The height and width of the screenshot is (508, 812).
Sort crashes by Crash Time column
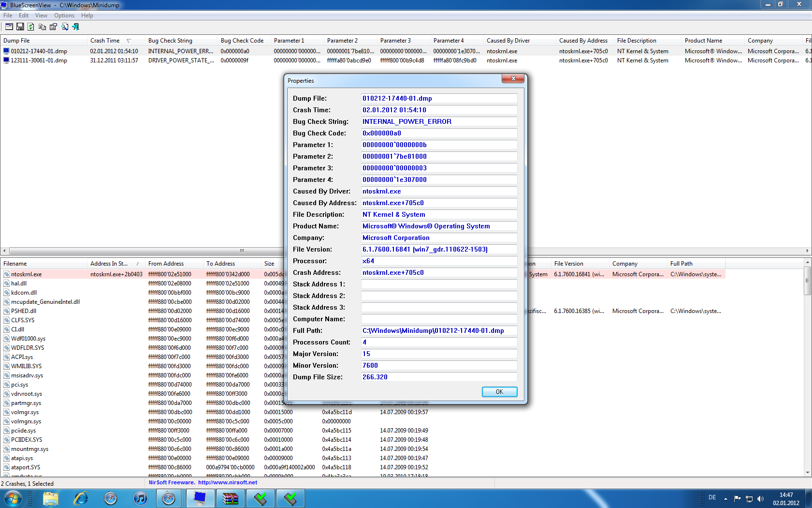tap(116, 41)
